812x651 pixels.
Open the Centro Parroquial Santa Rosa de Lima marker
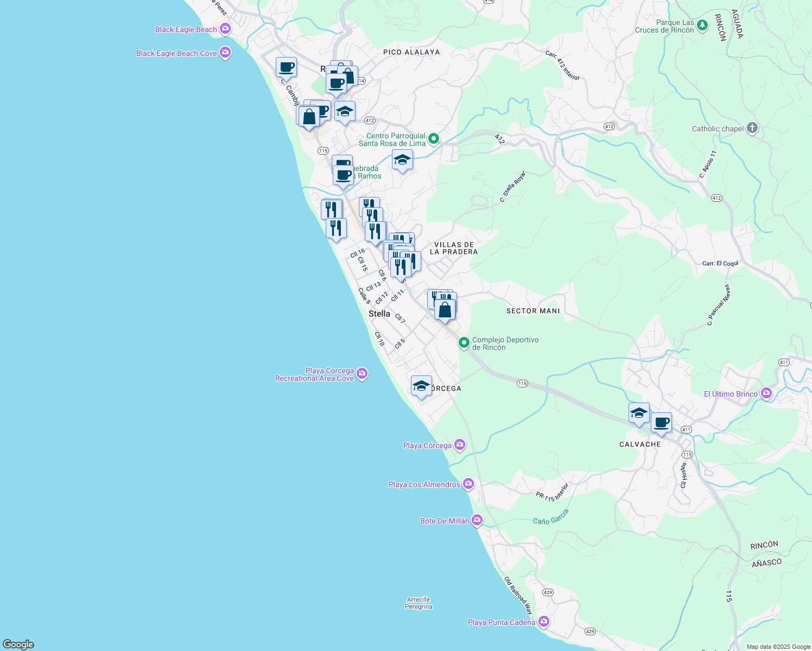point(433,139)
